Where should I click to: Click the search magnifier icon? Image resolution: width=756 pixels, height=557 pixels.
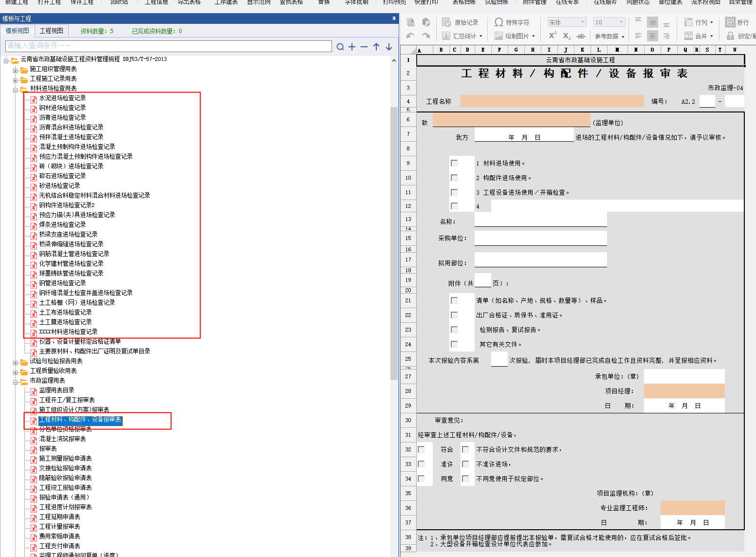(x=340, y=47)
